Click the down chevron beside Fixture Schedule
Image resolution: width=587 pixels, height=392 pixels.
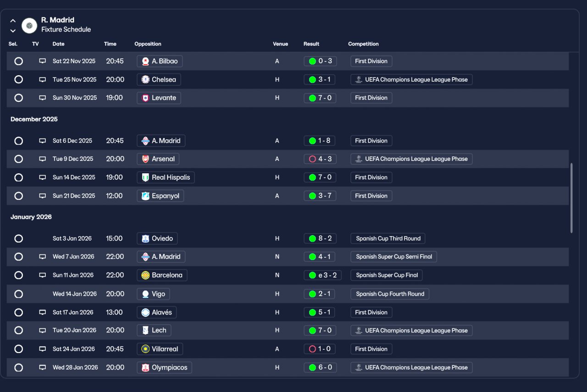(x=13, y=31)
